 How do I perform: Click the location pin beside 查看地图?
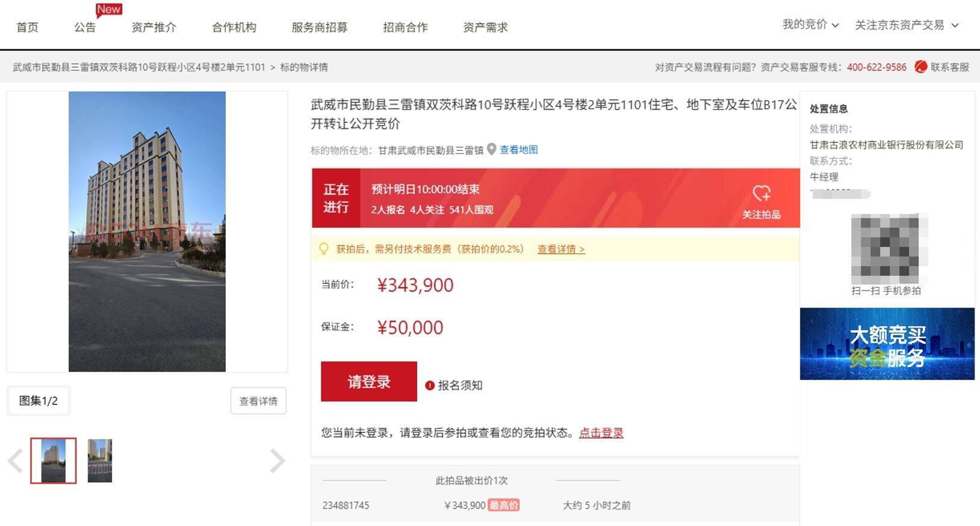coord(491,149)
